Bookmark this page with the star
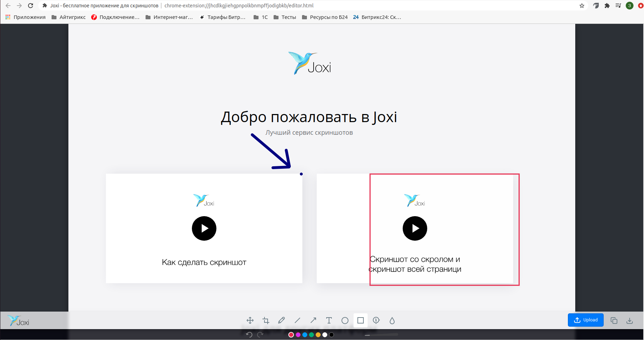This screenshot has width=644, height=340. tap(582, 6)
